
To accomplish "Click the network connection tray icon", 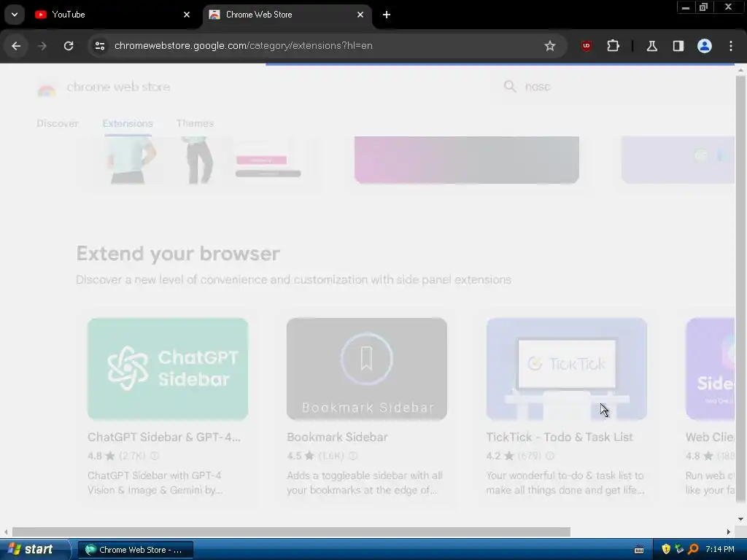I will coord(679,550).
